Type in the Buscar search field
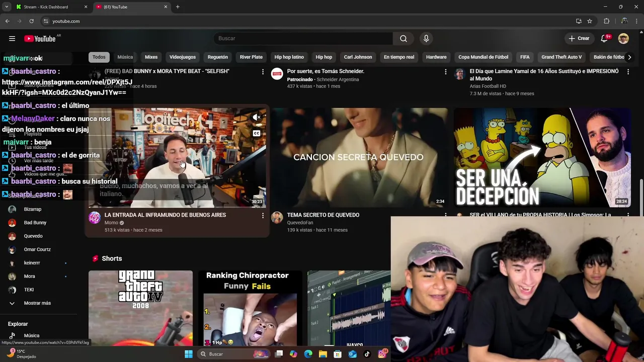The image size is (644, 362). [x=303, y=39]
